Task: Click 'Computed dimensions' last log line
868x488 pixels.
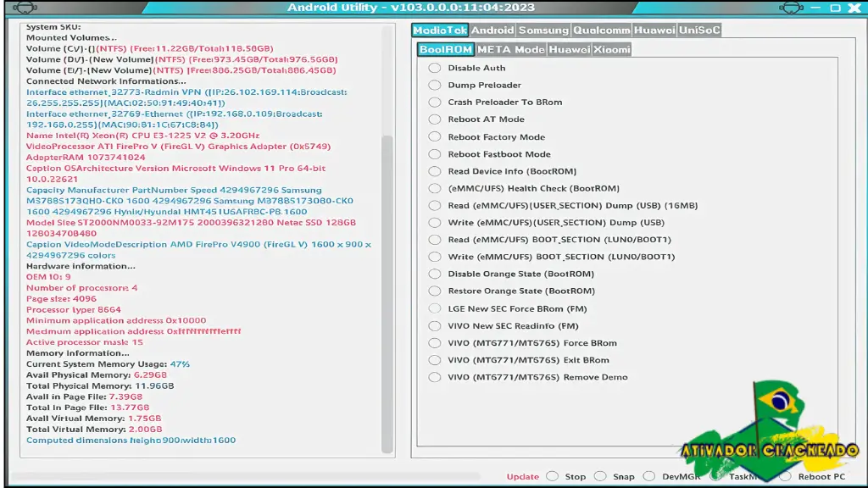Action: click(131, 441)
